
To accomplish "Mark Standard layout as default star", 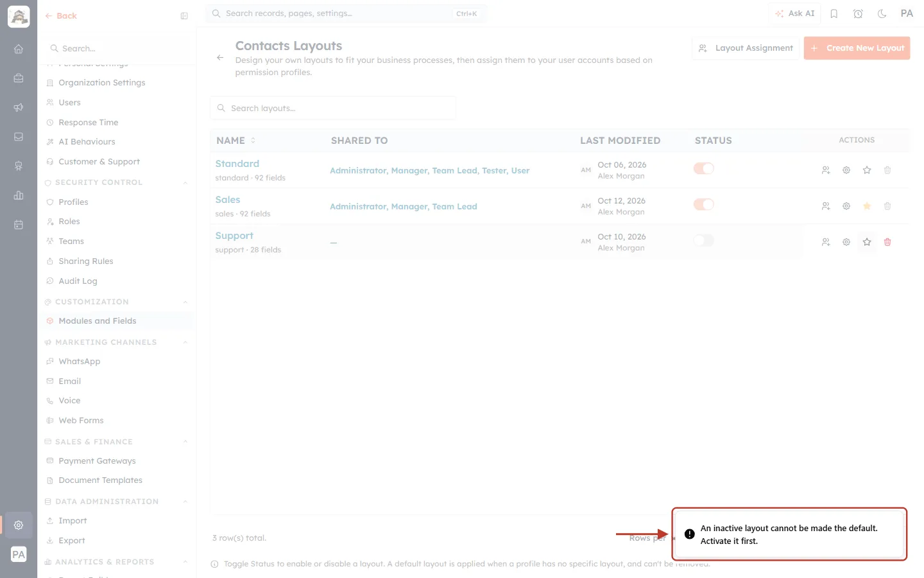I will [867, 170].
